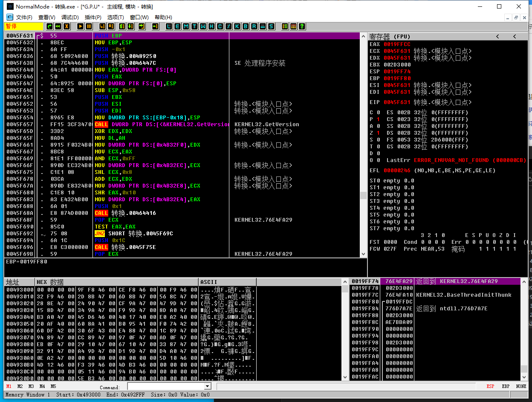Viewport: 532px width, 402px height.
Task: Open the Windows list (W icon)
Action: (203, 26)
